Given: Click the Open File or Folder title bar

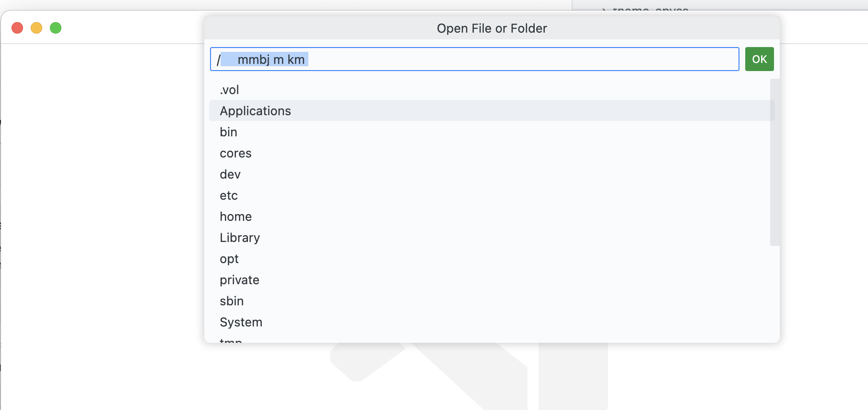Looking at the screenshot, I should point(491,28).
